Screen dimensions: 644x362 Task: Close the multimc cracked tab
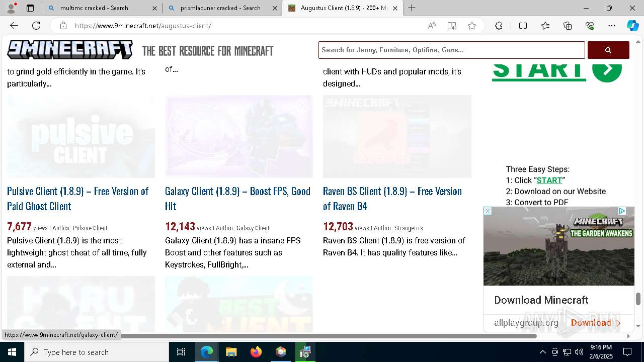tap(154, 8)
